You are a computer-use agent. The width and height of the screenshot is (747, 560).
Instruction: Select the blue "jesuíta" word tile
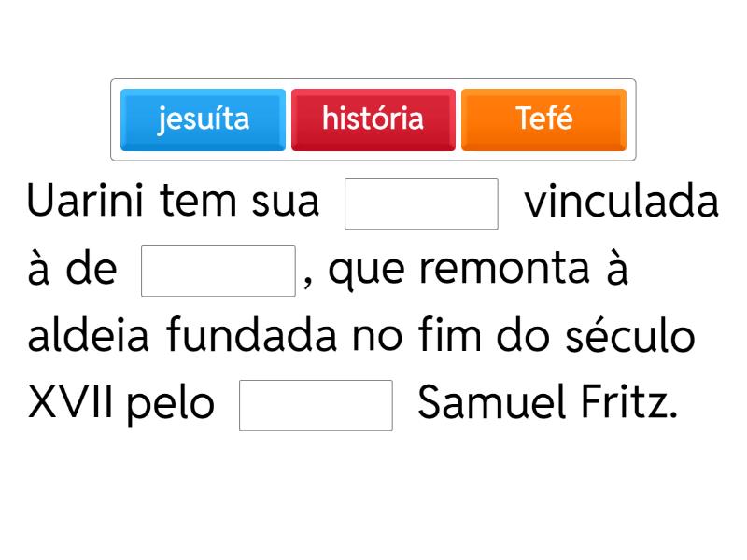pos(203,119)
